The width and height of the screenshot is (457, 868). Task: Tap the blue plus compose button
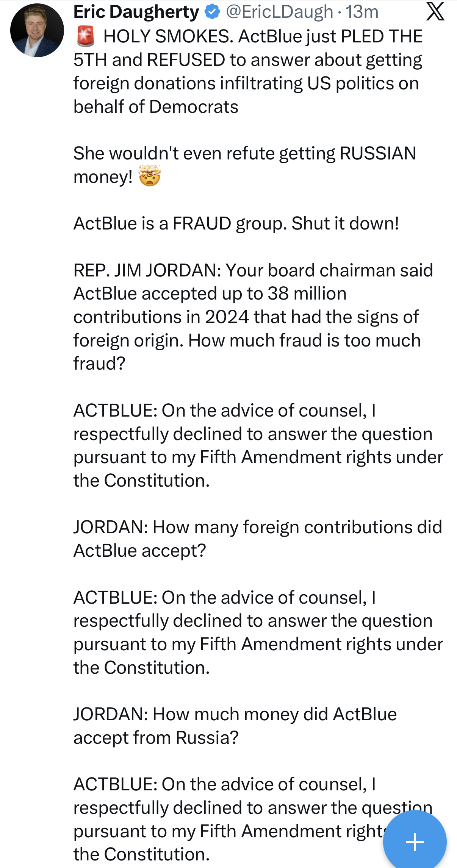click(415, 841)
